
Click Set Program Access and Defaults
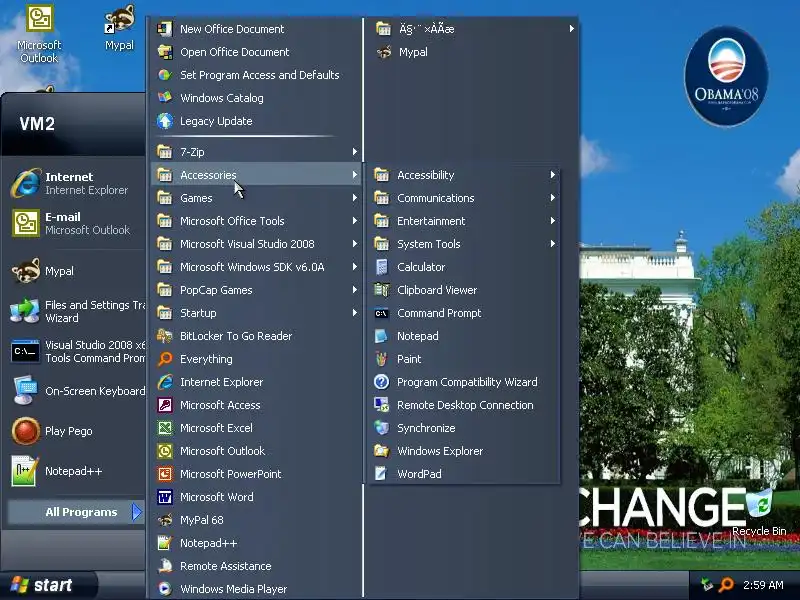coord(256,74)
